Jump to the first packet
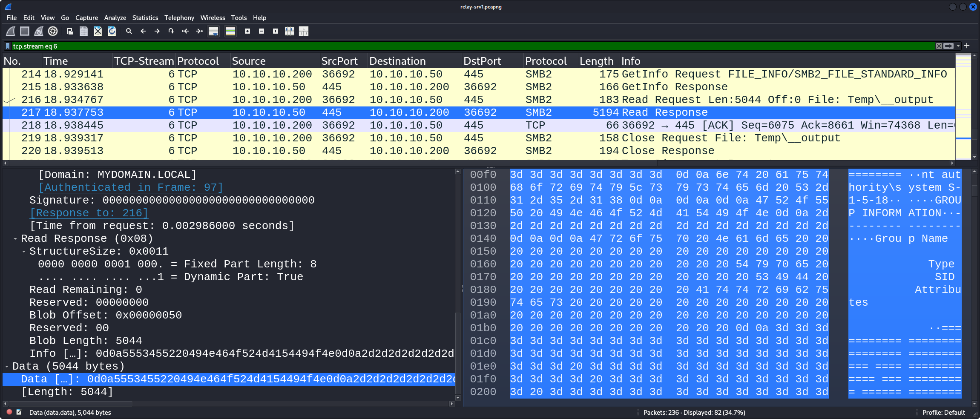This screenshot has width=980, height=419. click(x=185, y=31)
